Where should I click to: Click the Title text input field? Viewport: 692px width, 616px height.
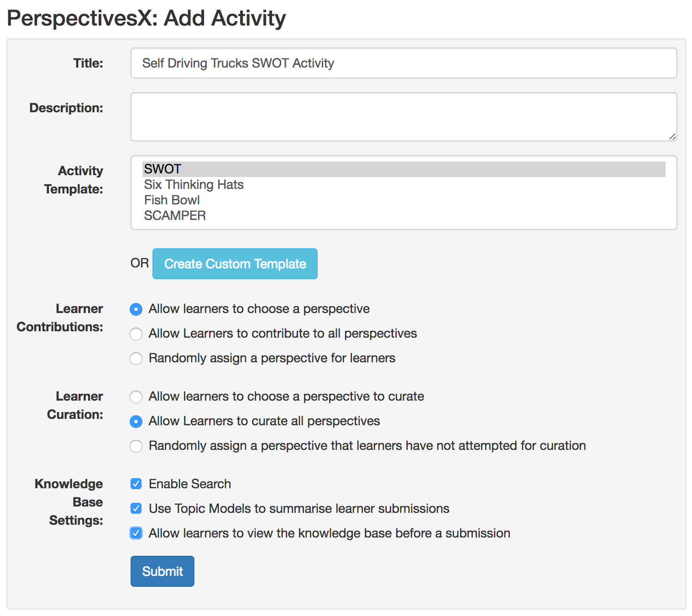(x=404, y=63)
